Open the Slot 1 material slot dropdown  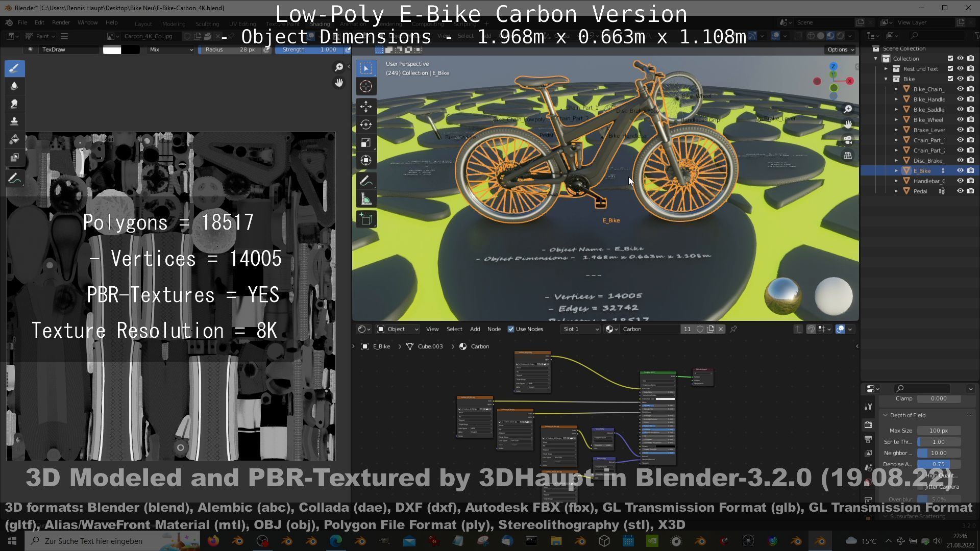pyautogui.click(x=580, y=329)
